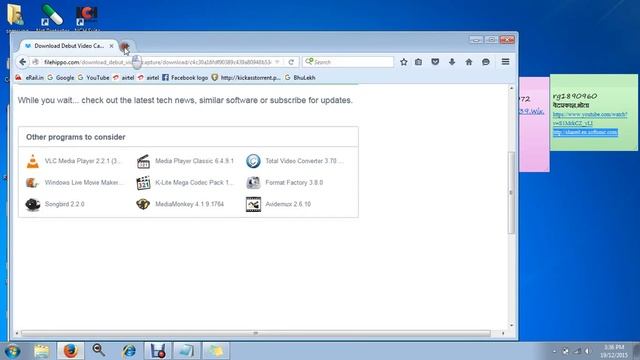Open the Firefox Hello chat bubble icon
Screen dimensions: 640x360
pyautogui.click(x=486, y=62)
